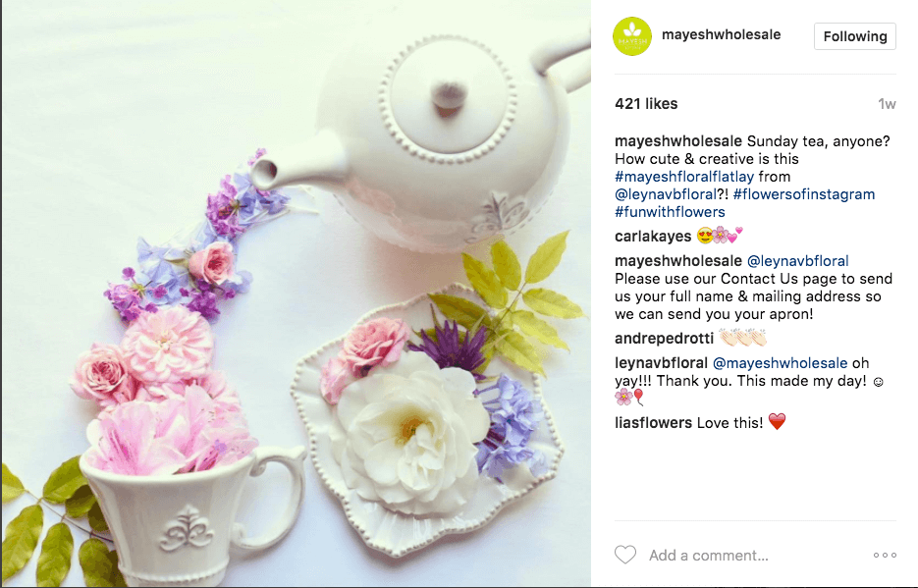Open carlakayes commenter profile
Screen dimensions: 918x588
point(653,237)
